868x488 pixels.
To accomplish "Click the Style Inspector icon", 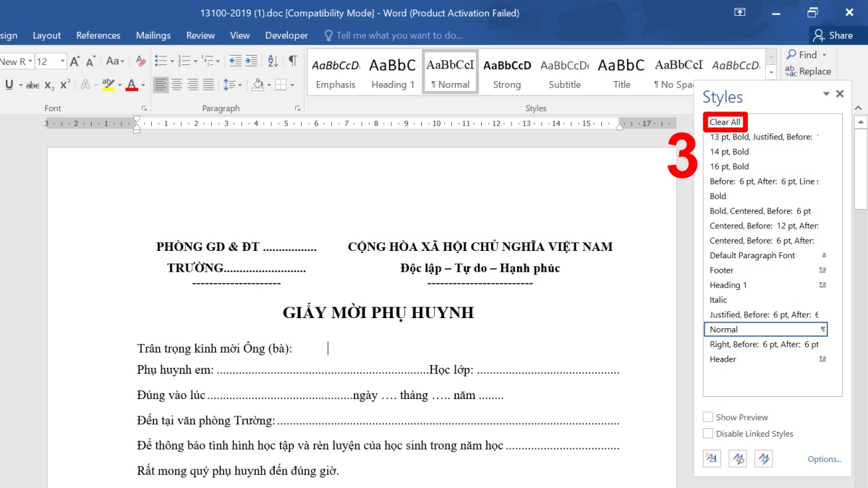I will click(x=737, y=458).
